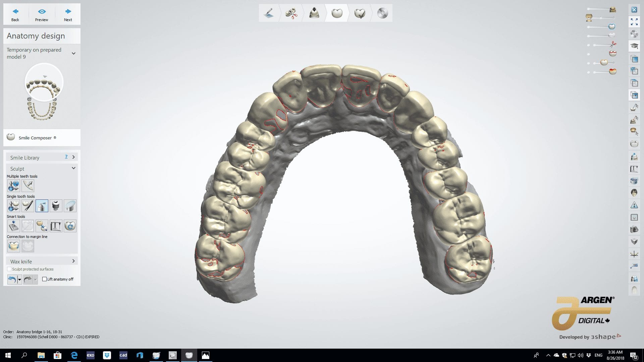Select the copy anatomy smart tool
Screen dimensions: 644x362
(42, 226)
